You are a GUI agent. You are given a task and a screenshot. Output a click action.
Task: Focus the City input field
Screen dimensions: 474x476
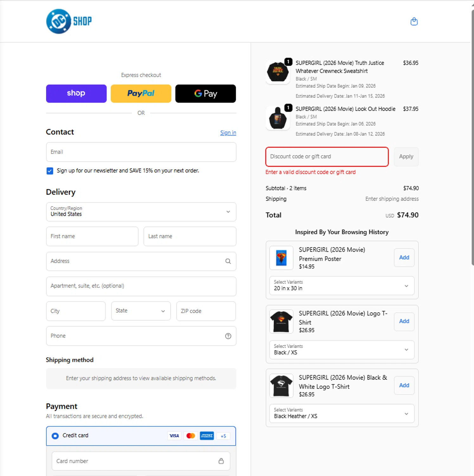coord(76,311)
